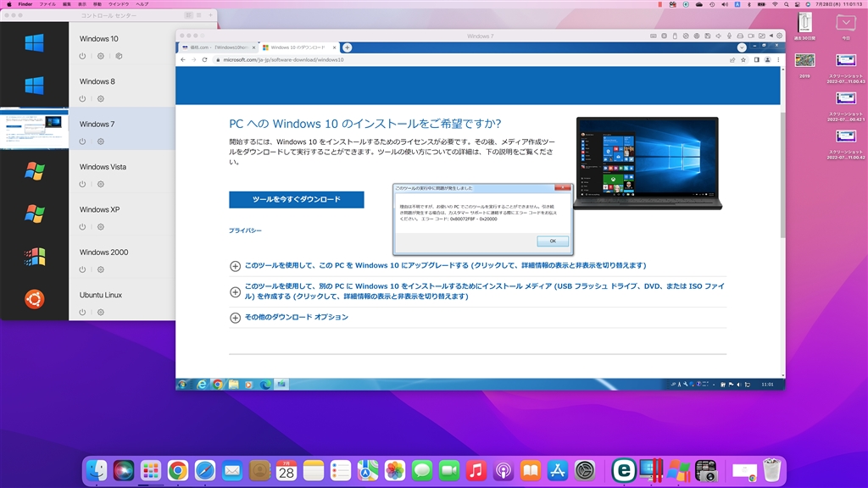Click the blue ツールを今すぐダウンロード (download tool now) button
Image resolution: width=868 pixels, height=488 pixels.
click(x=296, y=199)
